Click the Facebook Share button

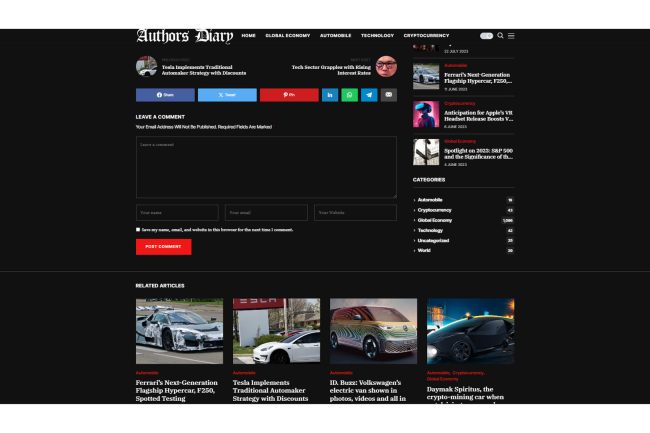(x=165, y=95)
